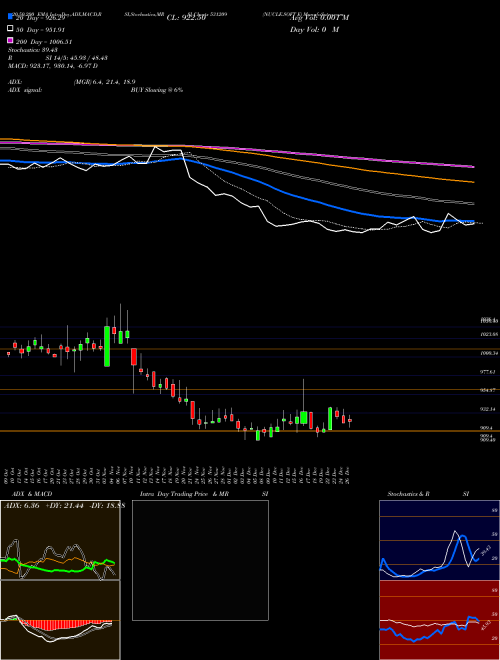This screenshot has width=500, height=660.
Task: Select the '50 Day - 951.91' legend text
Action: 41,30
